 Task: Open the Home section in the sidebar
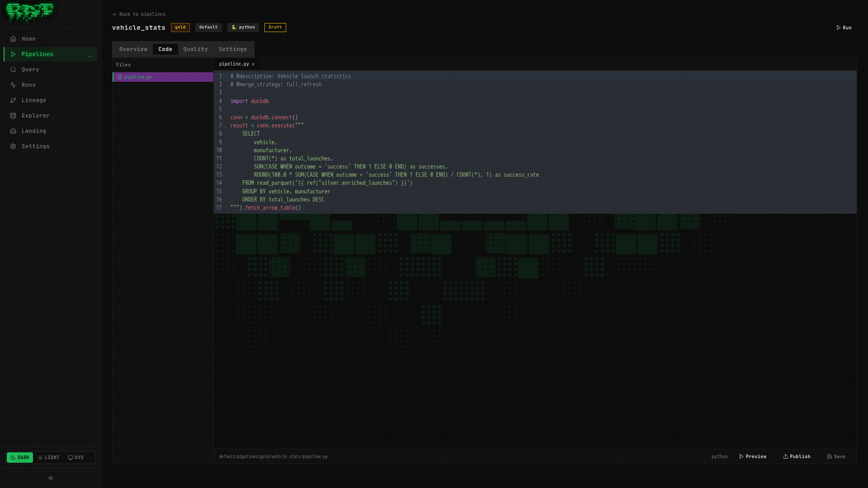point(28,38)
